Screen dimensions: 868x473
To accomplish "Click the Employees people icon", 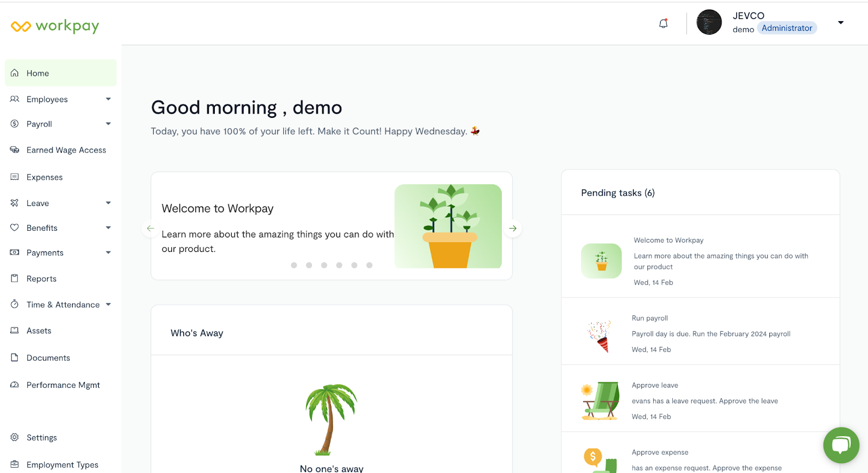I will pyautogui.click(x=15, y=99).
